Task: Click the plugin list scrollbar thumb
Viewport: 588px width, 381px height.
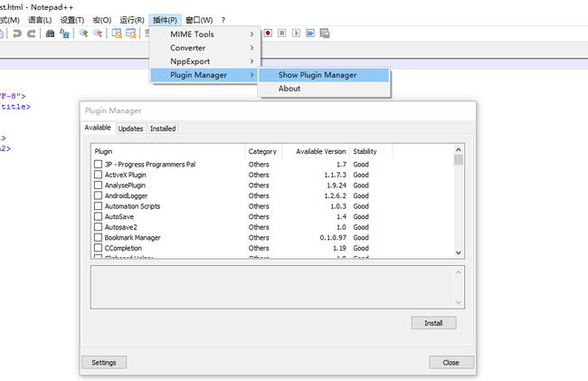Action: (x=459, y=160)
